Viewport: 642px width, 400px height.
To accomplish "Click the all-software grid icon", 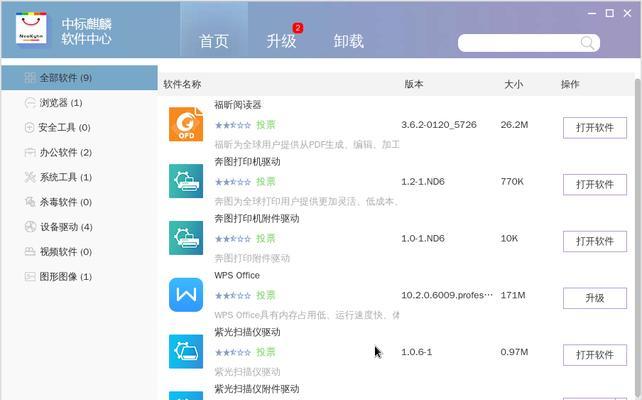I will coord(30,78).
